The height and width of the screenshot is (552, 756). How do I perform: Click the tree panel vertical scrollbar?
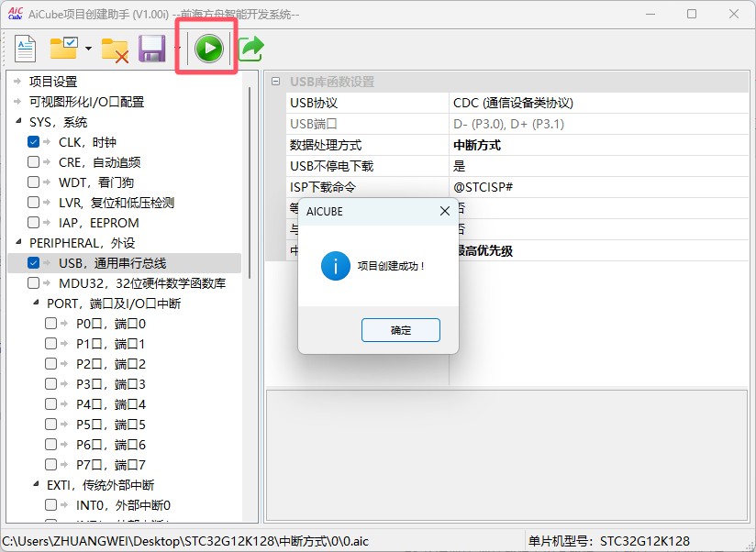coord(250,183)
